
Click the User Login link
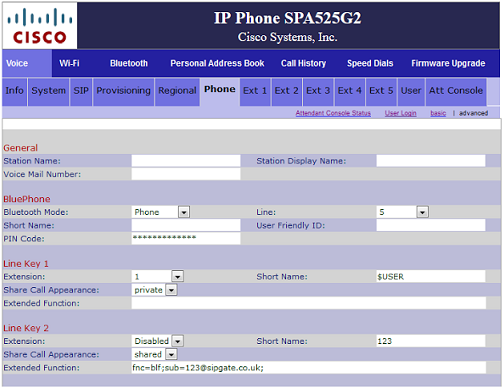coord(400,113)
